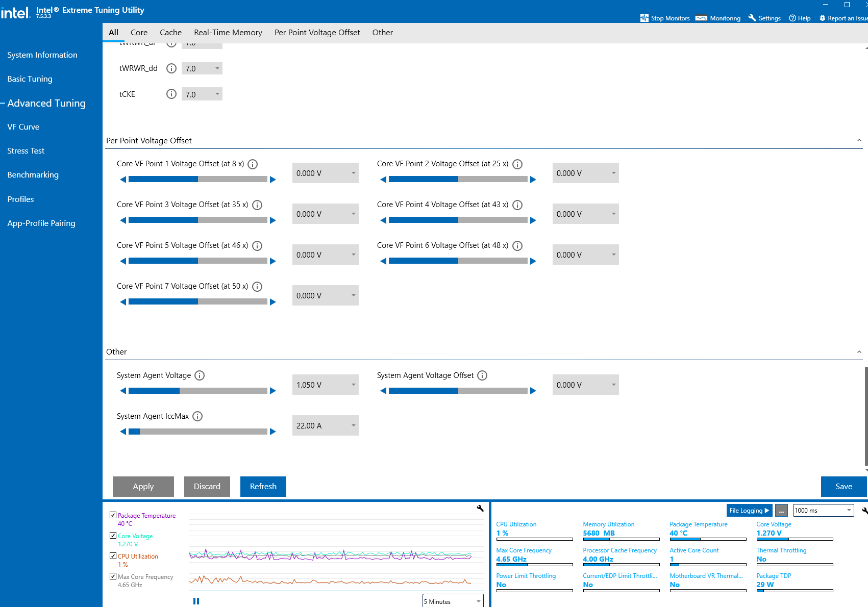The image size is (868, 607).
Task: Open System Agent IccMax 22.00 A dropdown
Action: pos(326,425)
